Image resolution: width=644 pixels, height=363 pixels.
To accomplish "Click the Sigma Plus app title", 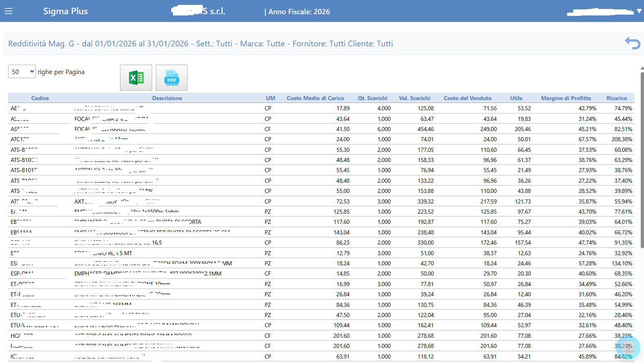I will point(65,11).
